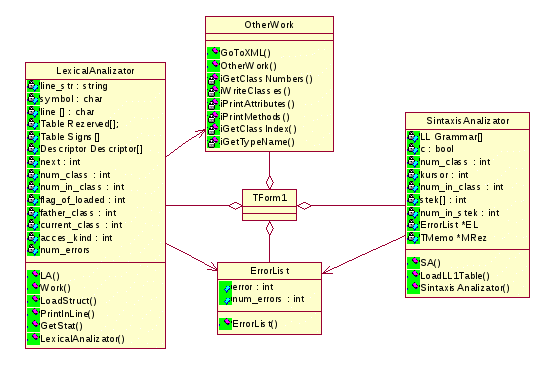Viewport: 556px width, 367px height.
Task: Select the OtherWork class title
Action: [269, 25]
